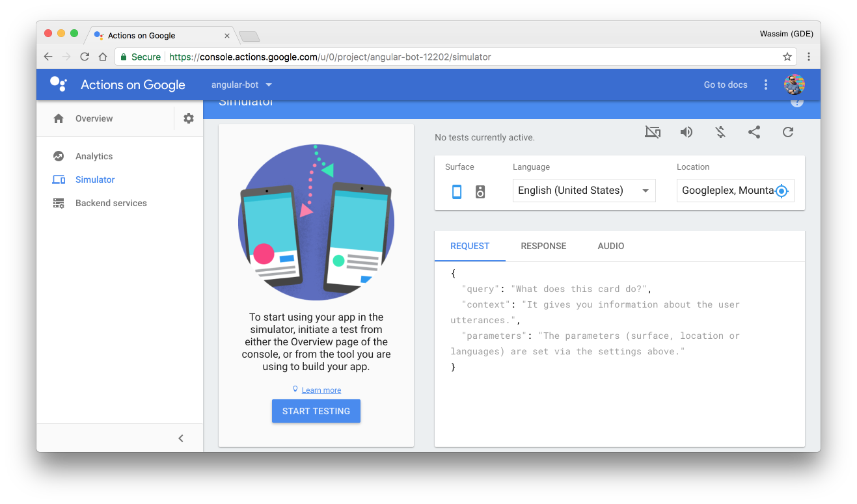This screenshot has width=857, height=504.
Task: Click the "parameters" key in request JSON
Action: pyautogui.click(x=494, y=336)
